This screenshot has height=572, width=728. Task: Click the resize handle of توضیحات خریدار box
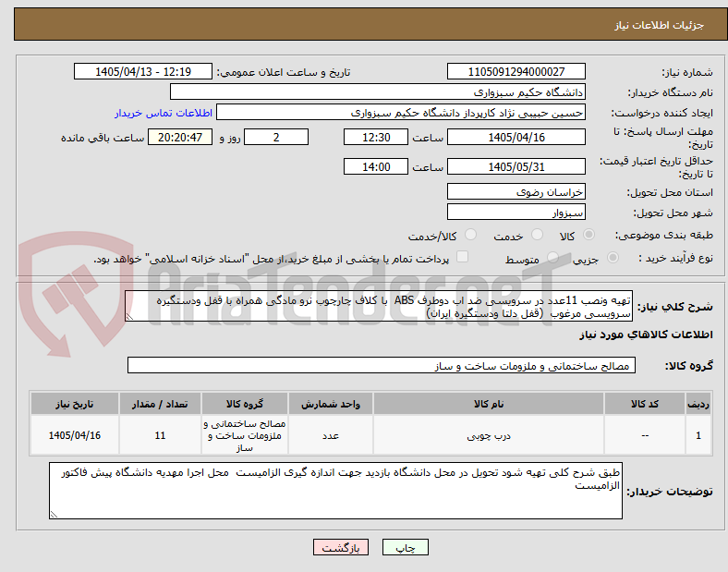point(54,515)
